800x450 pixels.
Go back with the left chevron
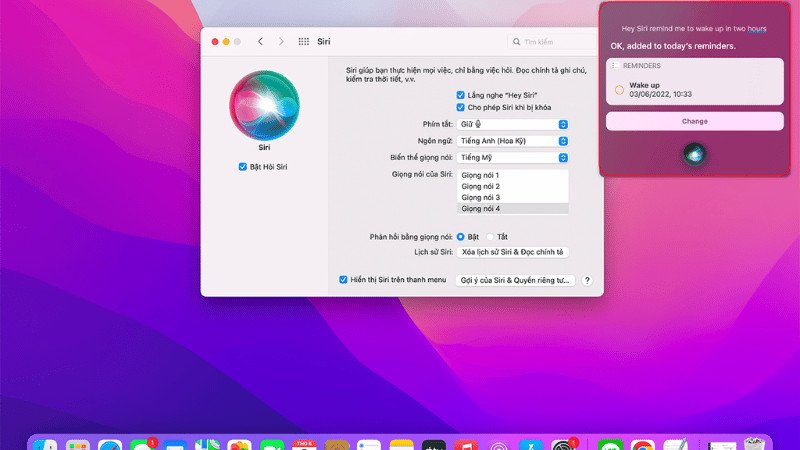(260, 41)
